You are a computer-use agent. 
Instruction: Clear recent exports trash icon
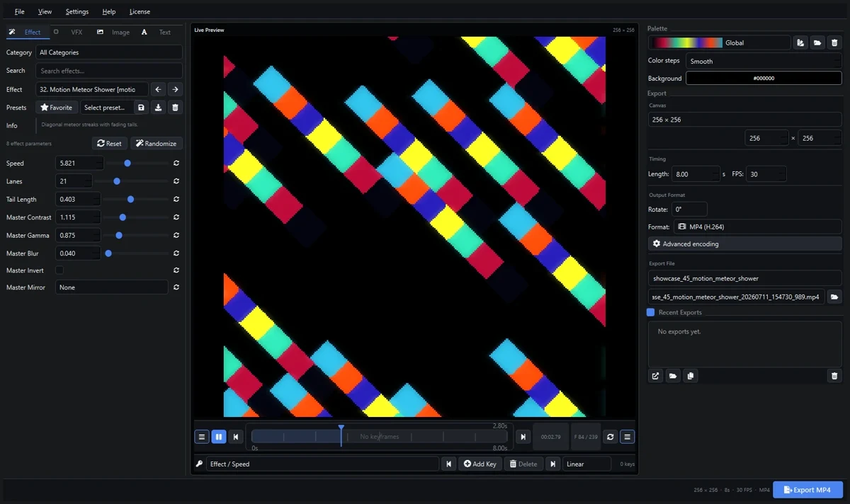[x=834, y=376]
